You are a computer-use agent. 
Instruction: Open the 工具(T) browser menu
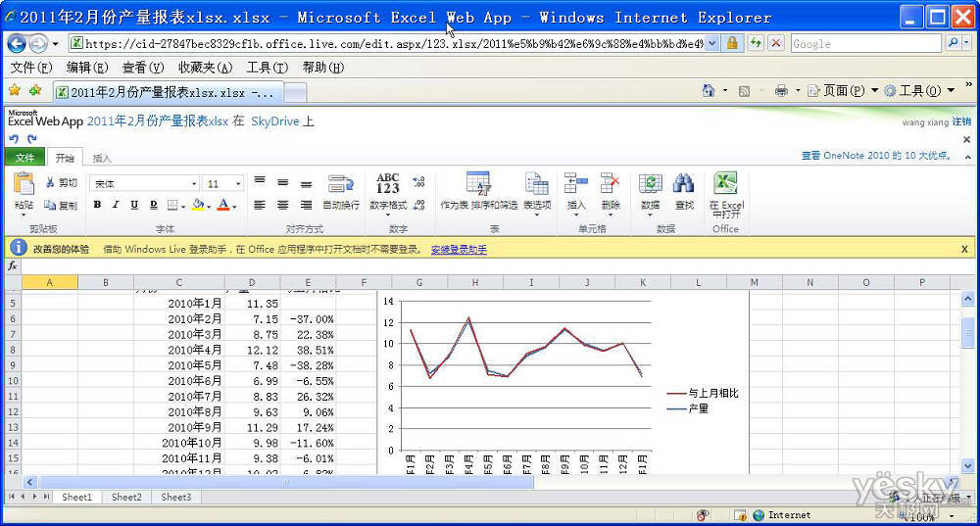pos(267,68)
